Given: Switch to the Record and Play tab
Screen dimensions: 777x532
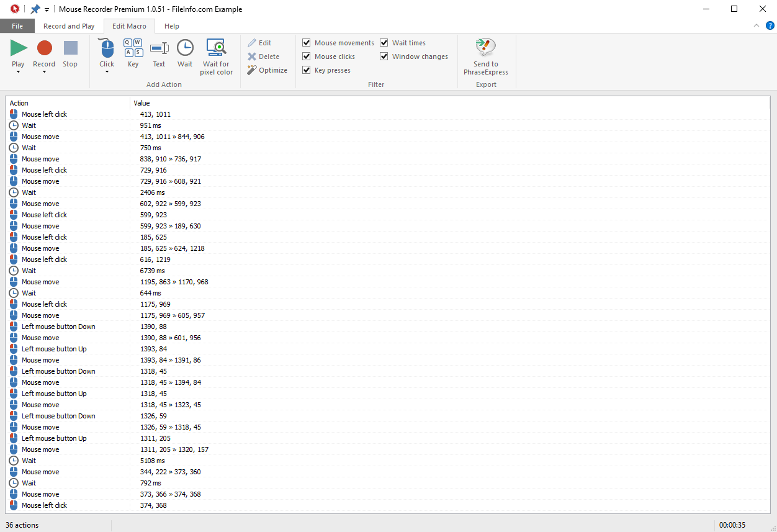Looking at the screenshot, I should [x=69, y=26].
